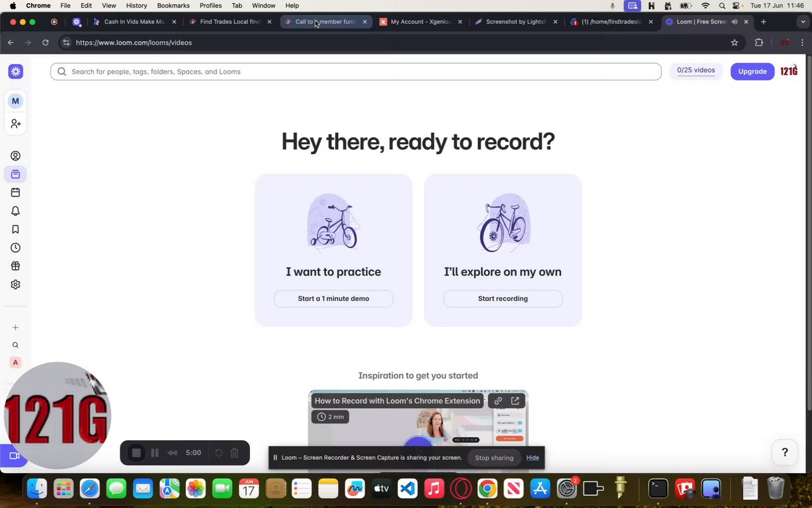Click the '0/25 videos' counter
Viewport: 812px width, 508px height.
click(x=696, y=71)
